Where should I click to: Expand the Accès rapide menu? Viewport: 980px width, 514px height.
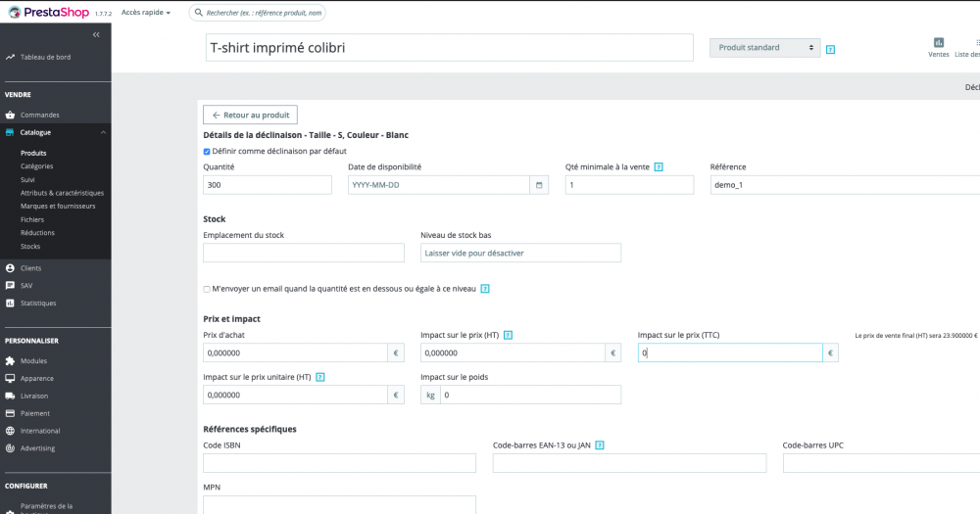146,13
